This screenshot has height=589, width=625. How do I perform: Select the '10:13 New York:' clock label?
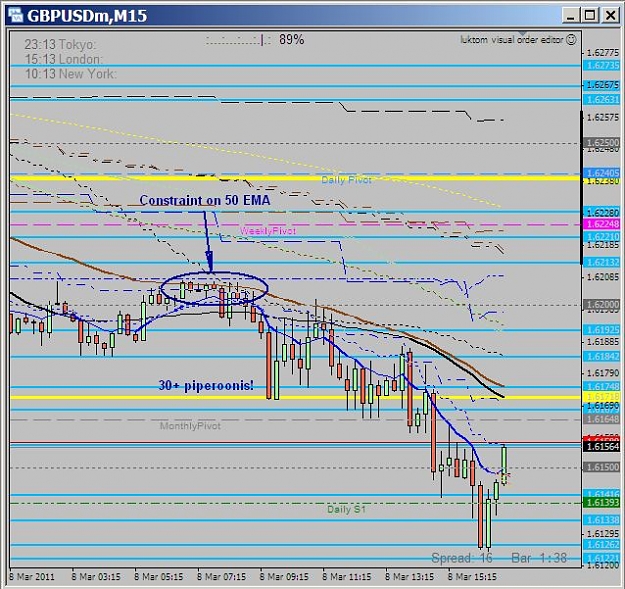pyautogui.click(x=71, y=74)
